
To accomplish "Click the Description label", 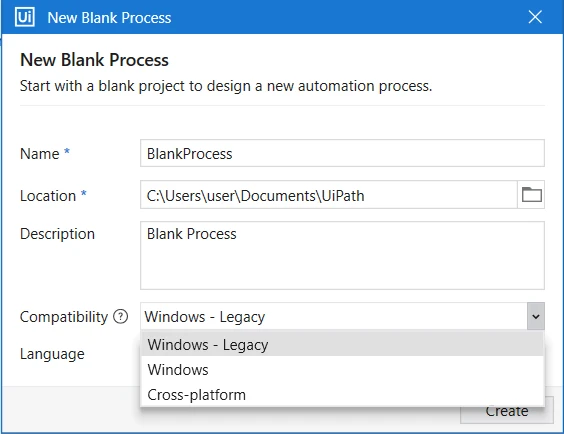I will pyautogui.click(x=57, y=234).
